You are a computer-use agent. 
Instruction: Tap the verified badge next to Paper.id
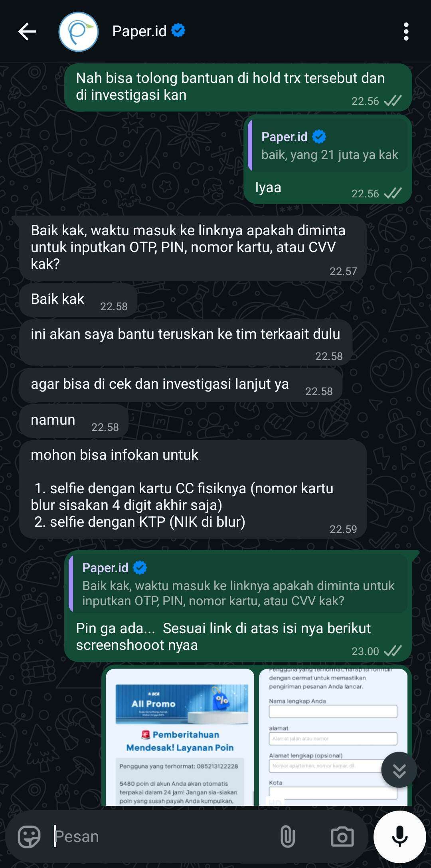pyautogui.click(x=178, y=30)
